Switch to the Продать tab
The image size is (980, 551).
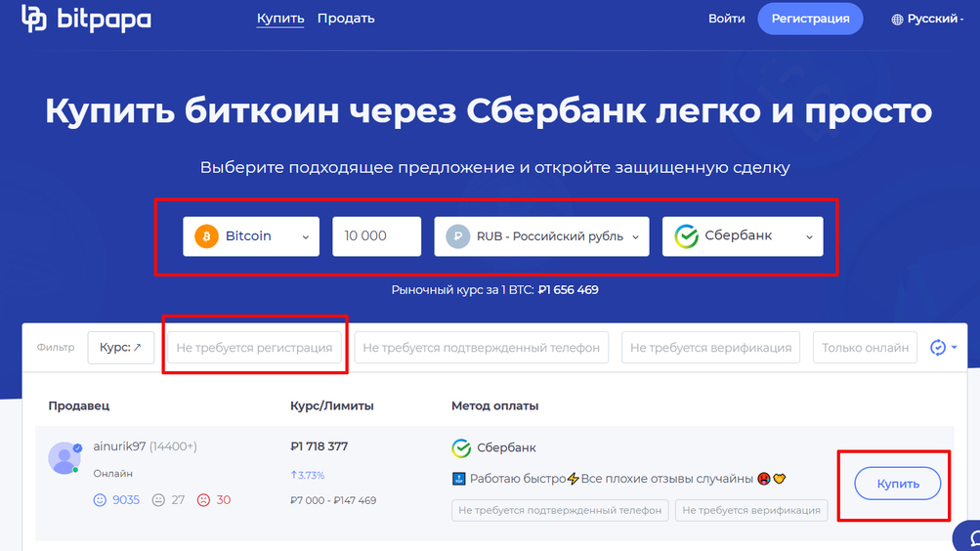346,19
